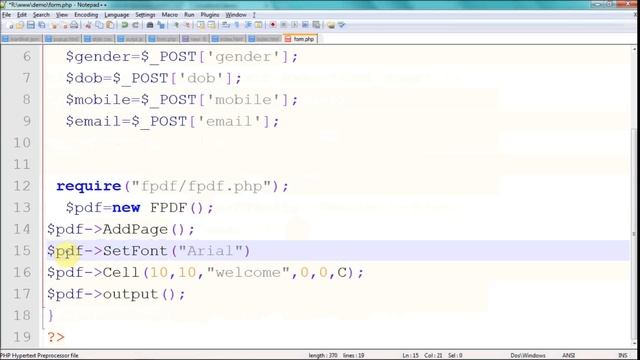The image size is (640, 360).
Task: Close the current document icon
Action: pyautogui.click(x=53, y=25)
